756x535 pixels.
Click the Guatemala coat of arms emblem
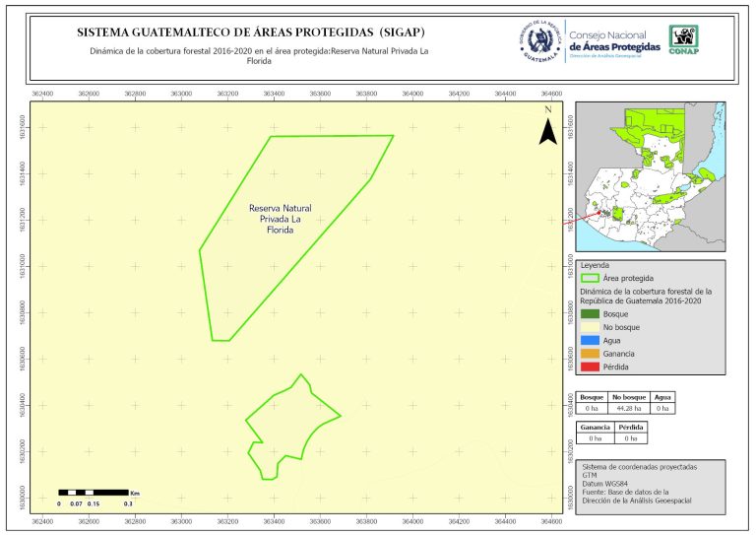(540, 41)
